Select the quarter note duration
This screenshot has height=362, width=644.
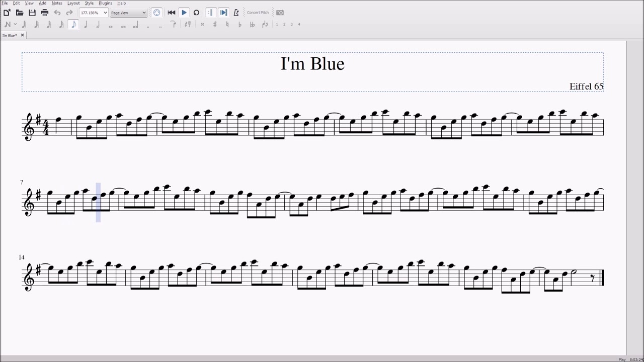click(x=86, y=24)
